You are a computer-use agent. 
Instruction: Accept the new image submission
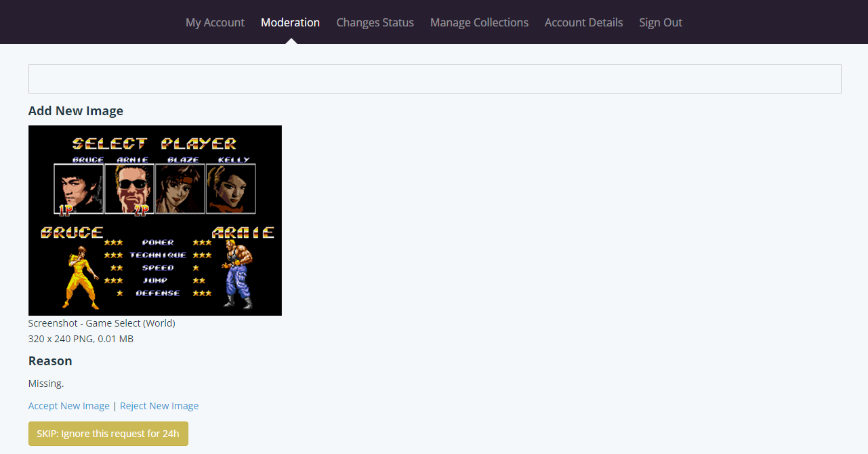[x=69, y=406]
